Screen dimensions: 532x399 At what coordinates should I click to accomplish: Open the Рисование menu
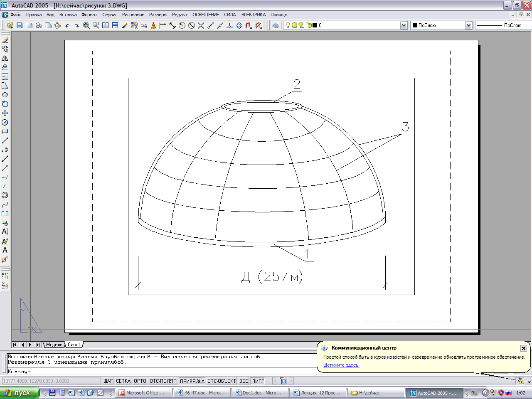(x=133, y=15)
